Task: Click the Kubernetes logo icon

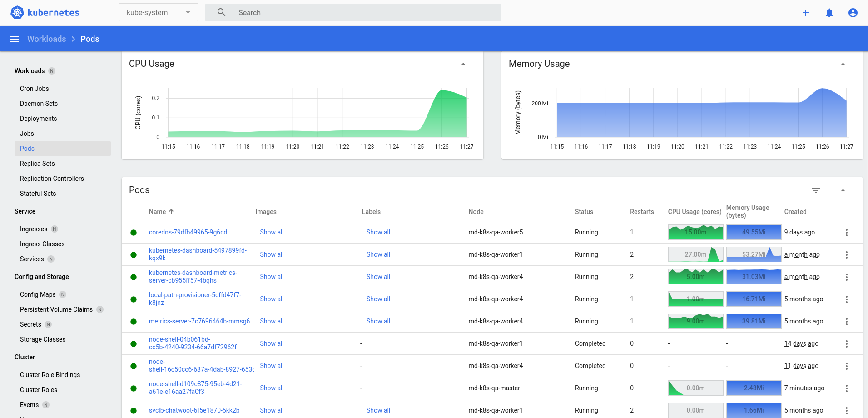Action: 17,12
